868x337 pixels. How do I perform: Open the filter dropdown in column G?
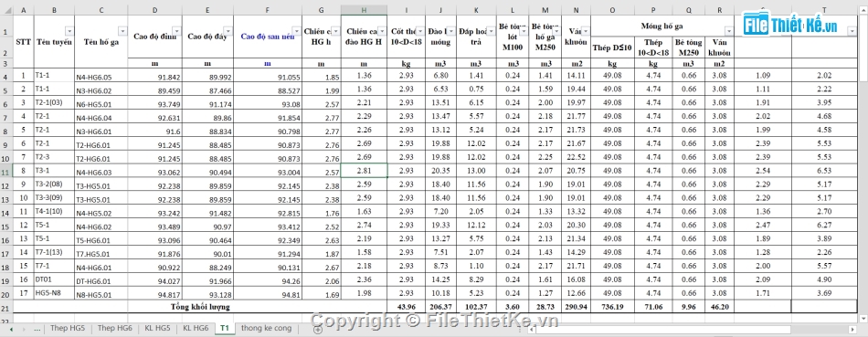click(335, 31)
